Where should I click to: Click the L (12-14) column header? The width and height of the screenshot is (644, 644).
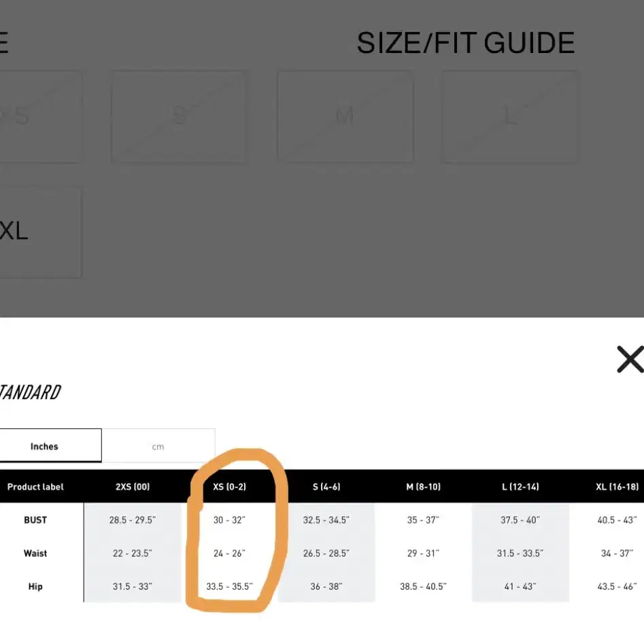(520, 487)
